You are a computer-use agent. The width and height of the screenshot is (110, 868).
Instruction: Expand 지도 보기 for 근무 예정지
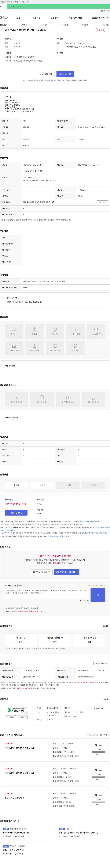point(102,202)
